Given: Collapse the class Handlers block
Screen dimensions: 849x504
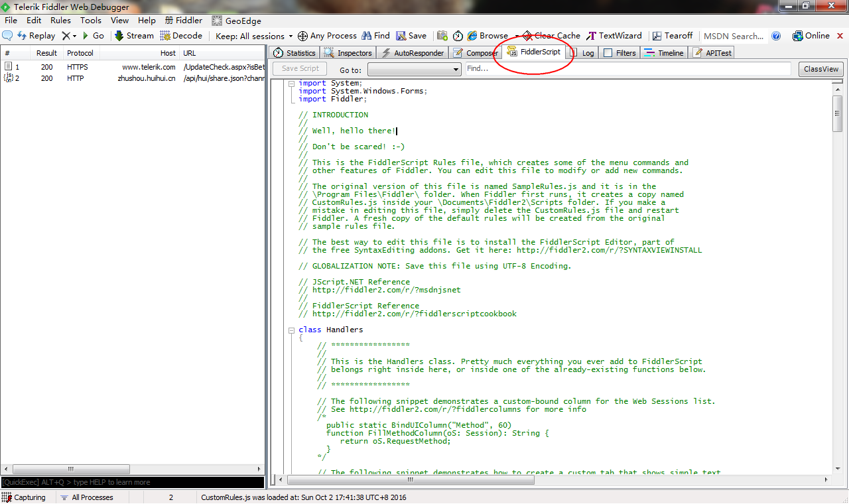Looking at the screenshot, I should coord(291,330).
